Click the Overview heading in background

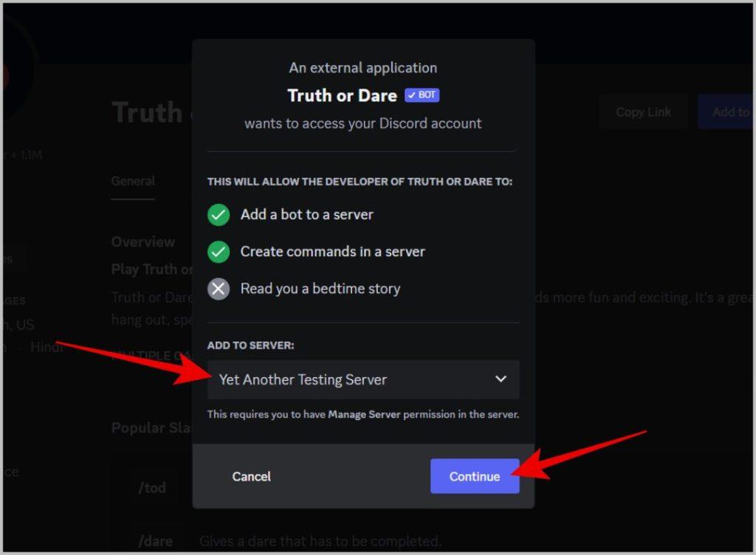[143, 242]
